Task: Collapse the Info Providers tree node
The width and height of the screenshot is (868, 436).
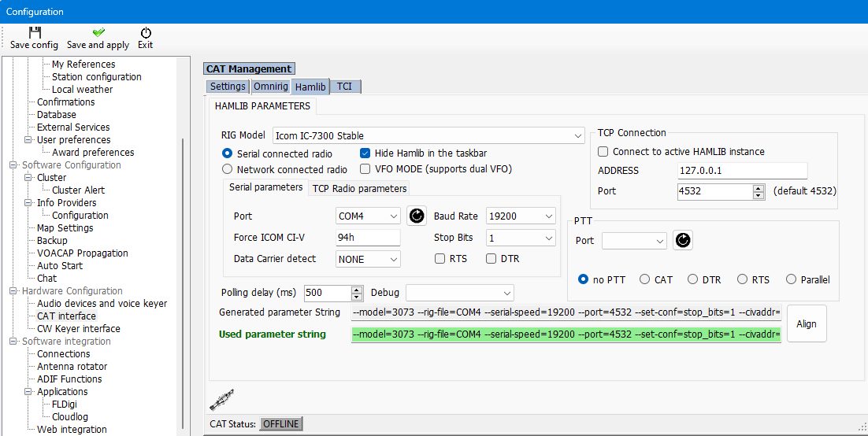Action: 27,203
